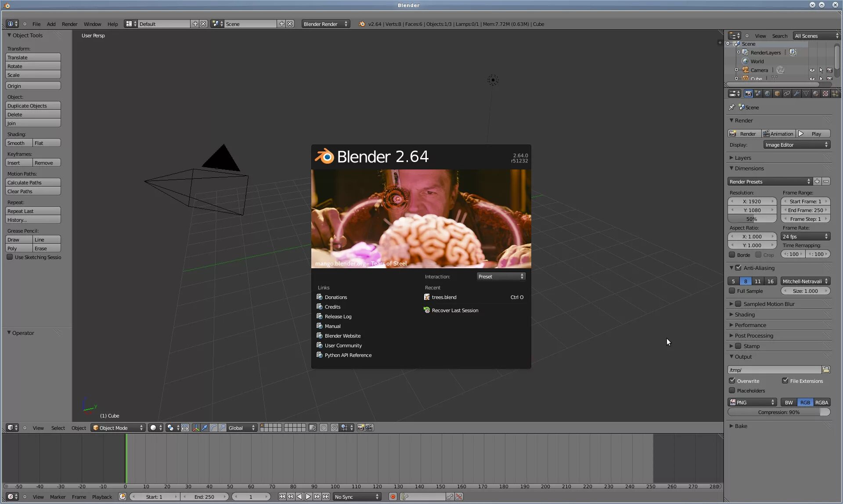Click the Material sphere properties tab
Screen dimensions: 843x504
(x=816, y=94)
